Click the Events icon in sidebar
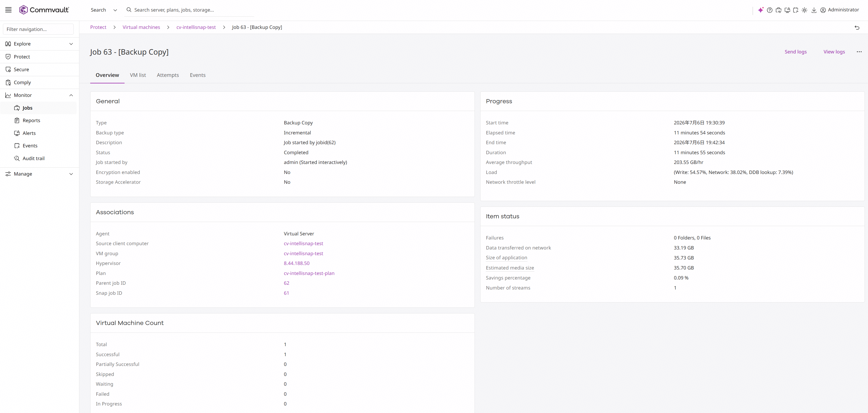This screenshot has width=868, height=413. point(17,146)
